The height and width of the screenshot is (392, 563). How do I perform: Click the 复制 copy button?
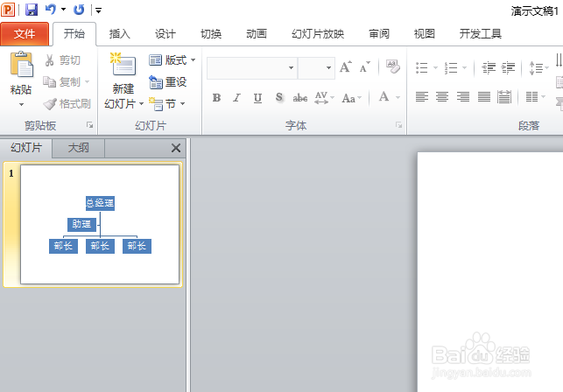62,82
